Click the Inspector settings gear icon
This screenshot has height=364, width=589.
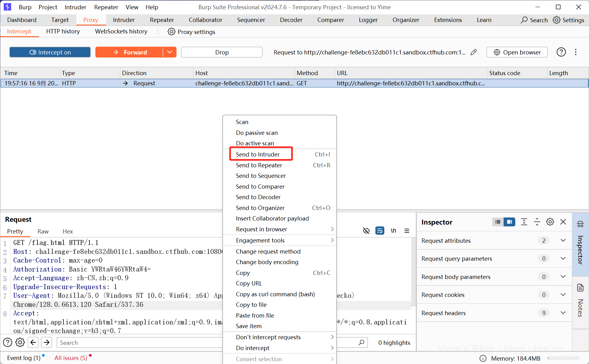(550, 222)
